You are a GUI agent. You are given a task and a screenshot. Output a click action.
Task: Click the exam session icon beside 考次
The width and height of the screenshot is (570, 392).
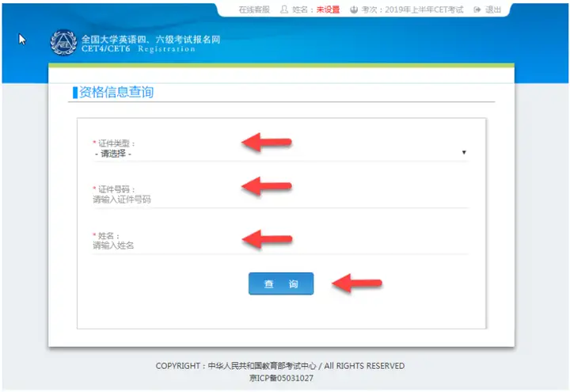click(x=354, y=10)
